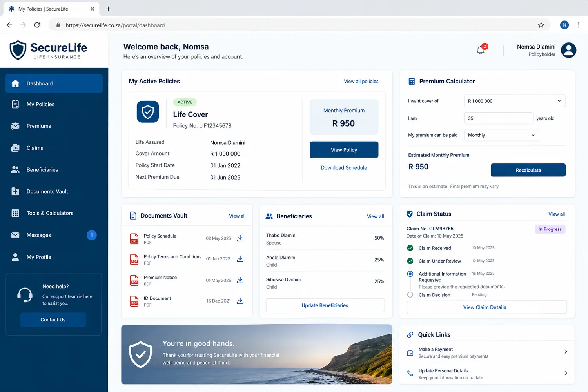Reload the page in browser
Screen dimensions: 588x392
pyautogui.click(x=37, y=25)
